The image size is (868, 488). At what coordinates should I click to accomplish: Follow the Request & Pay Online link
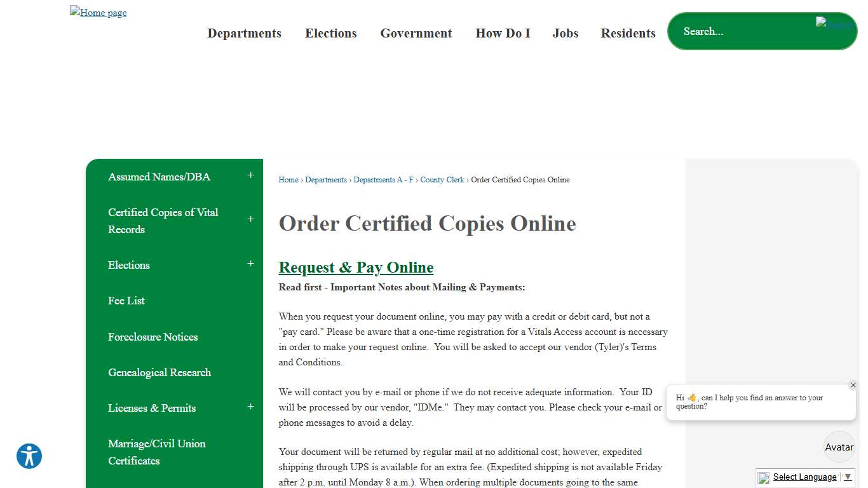(x=355, y=267)
